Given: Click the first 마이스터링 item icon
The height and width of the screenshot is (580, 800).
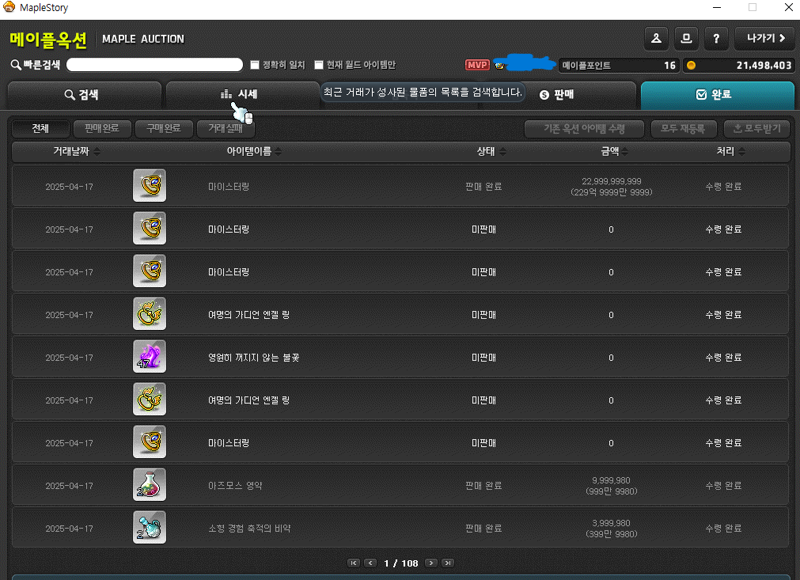Looking at the screenshot, I should 149,186.
